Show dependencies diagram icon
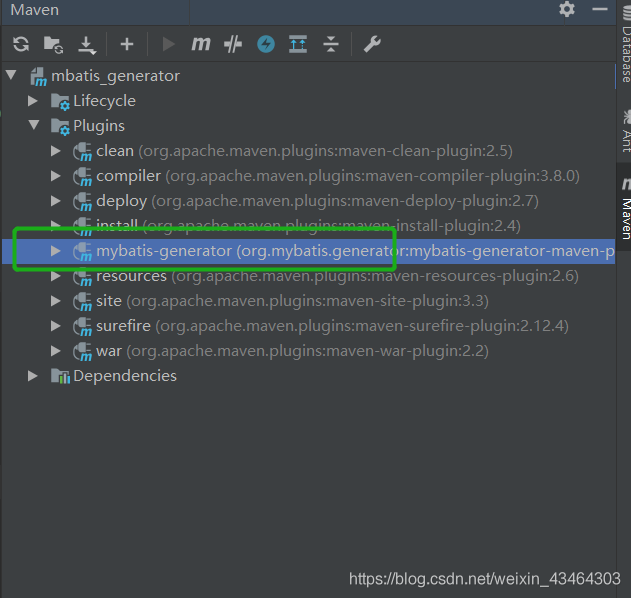The height and width of the screenshot is (598, 631). coord(298,44)
